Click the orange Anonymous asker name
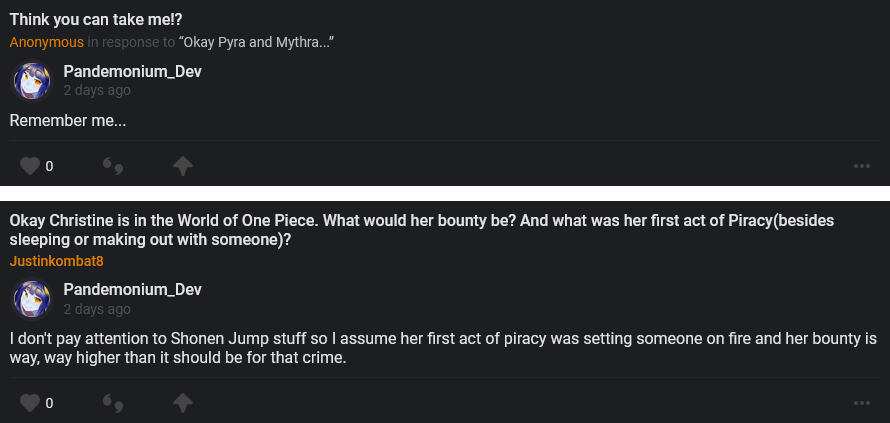The width and height of the screenshot is (890, 423). [x=47, y=42]
